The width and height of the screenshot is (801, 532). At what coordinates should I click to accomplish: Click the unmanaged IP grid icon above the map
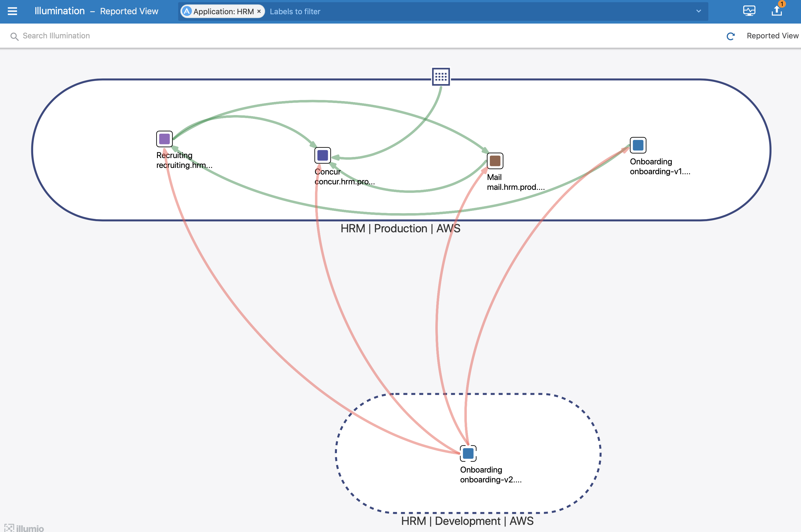441,77
